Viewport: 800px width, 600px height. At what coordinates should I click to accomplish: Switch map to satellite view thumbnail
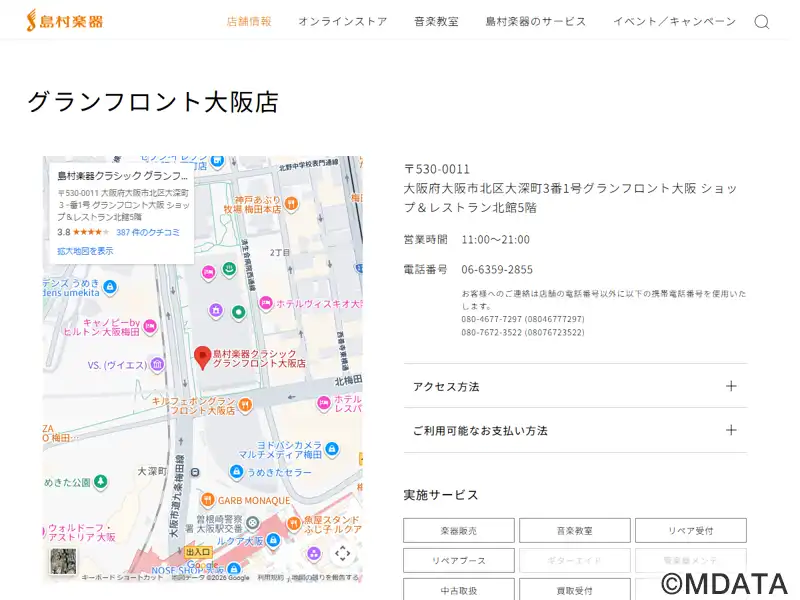(62, 561)
